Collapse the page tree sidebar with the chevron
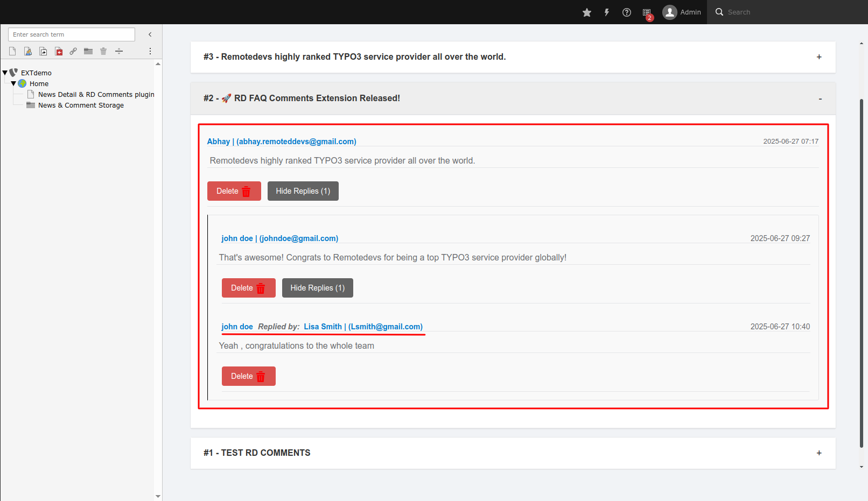Viewport: 868px width, 501px height. click(x=150, y=34)
